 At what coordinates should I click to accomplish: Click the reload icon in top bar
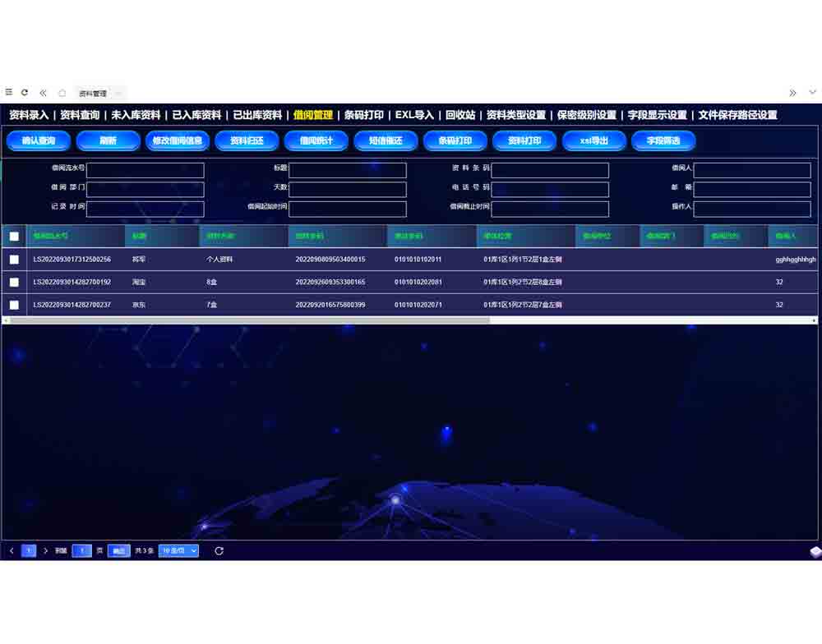click(25, 93)
